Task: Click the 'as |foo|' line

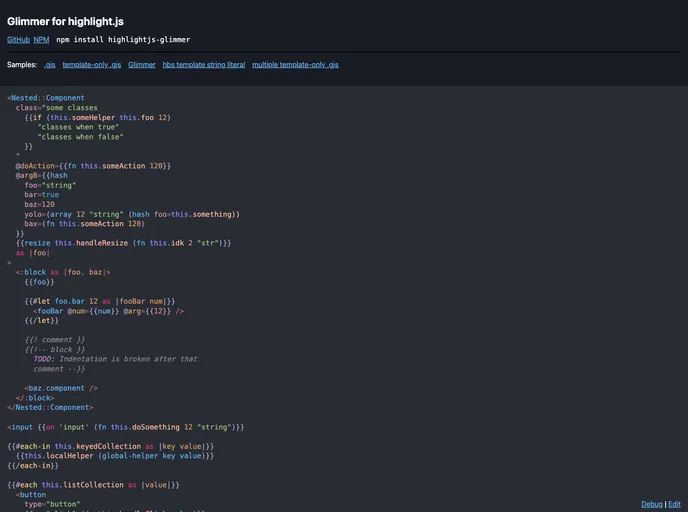Action: click(x=33, y=253)
